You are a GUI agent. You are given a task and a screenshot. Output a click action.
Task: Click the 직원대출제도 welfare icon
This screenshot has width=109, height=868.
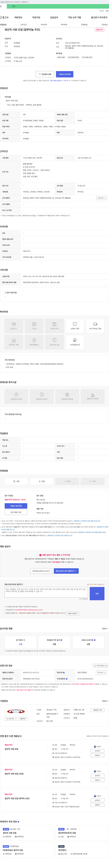[34, 342]
